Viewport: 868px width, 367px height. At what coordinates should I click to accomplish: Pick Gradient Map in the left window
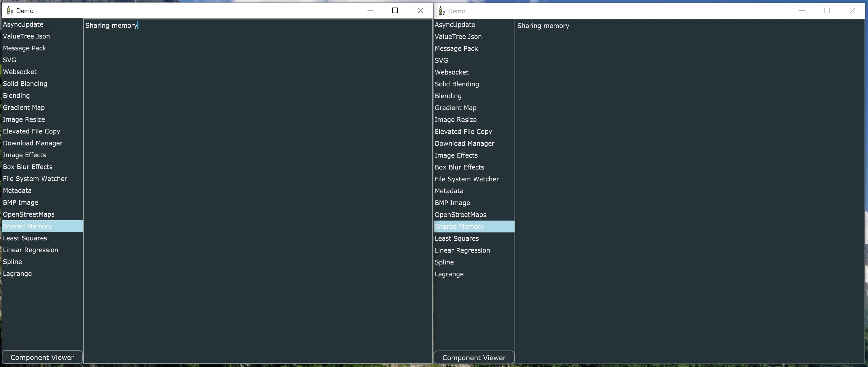point(42,108)
